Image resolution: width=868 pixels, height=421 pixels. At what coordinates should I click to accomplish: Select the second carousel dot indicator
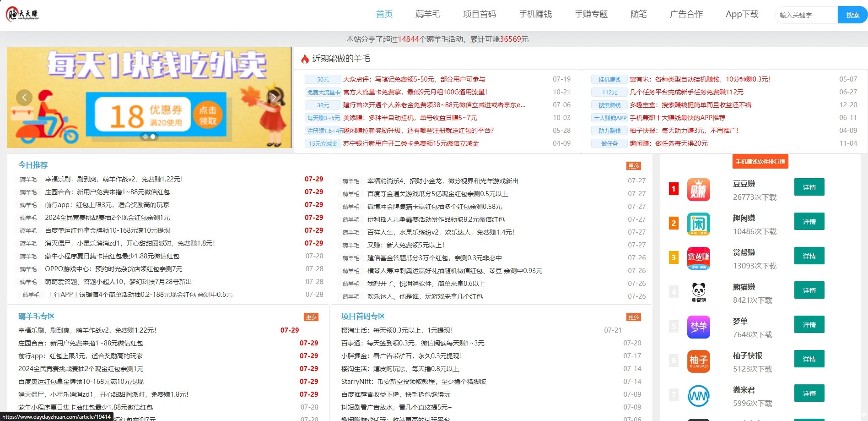point(152,136)
